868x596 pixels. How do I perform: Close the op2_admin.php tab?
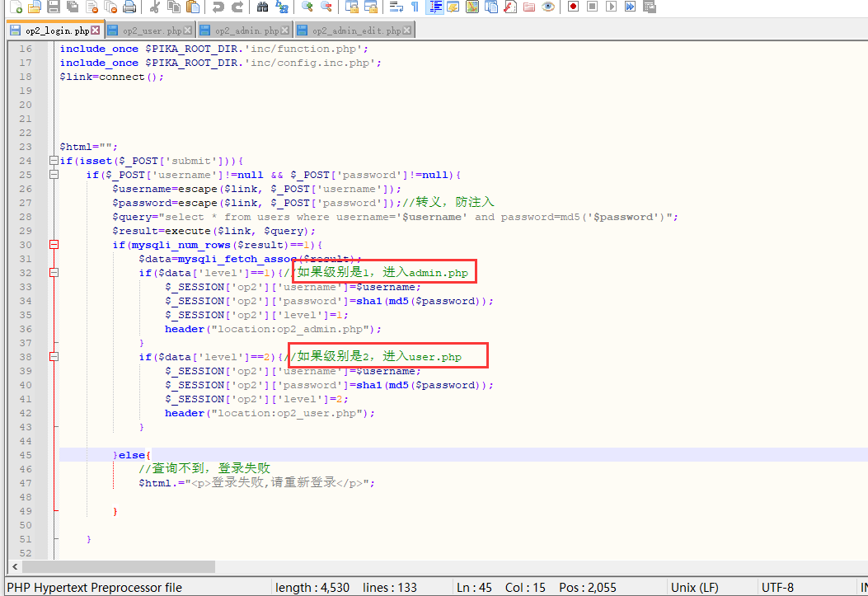[x=285, y=30]
